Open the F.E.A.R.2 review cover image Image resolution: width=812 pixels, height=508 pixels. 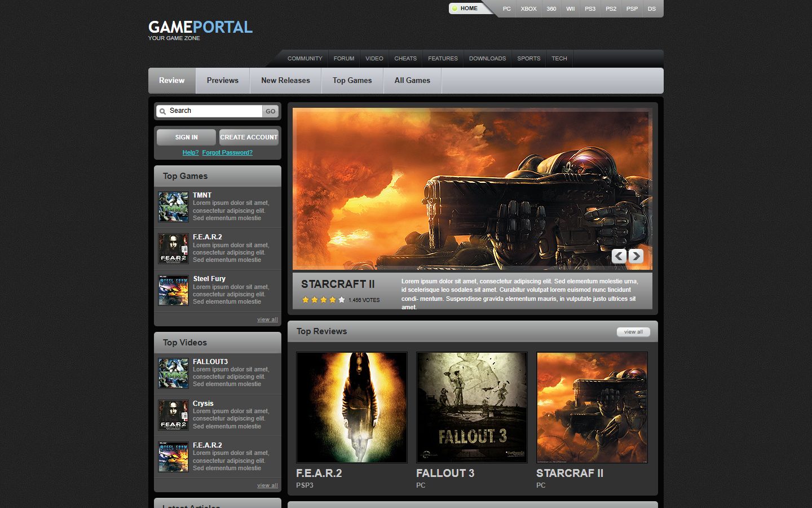click(352, 408)
